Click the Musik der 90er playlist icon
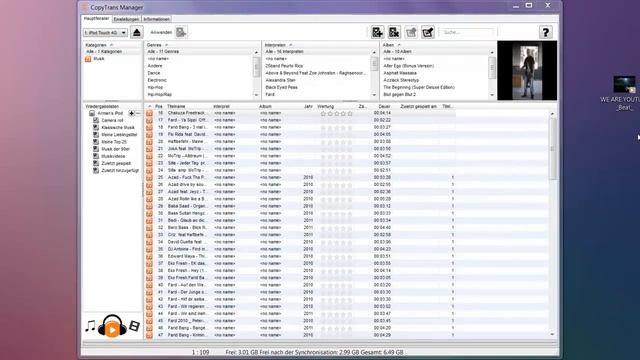Screen dimensions: 640x360 click(96, 149)
